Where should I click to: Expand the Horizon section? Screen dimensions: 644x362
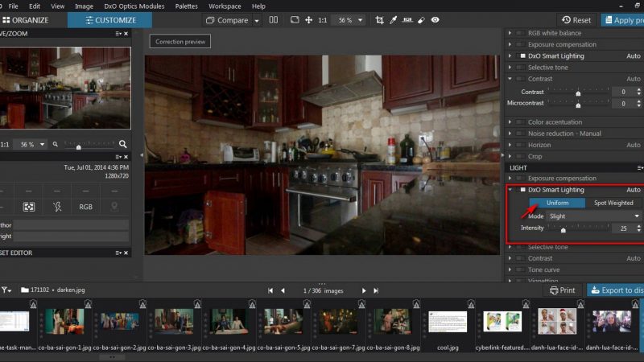point(510,145)
